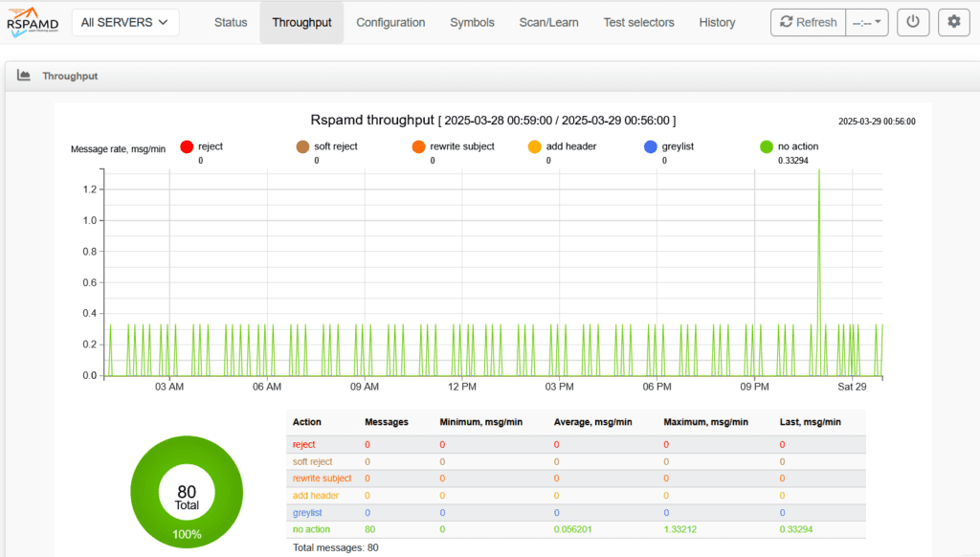Open the History tab
This screenshot has width=980, height=557.
(717, 22)
